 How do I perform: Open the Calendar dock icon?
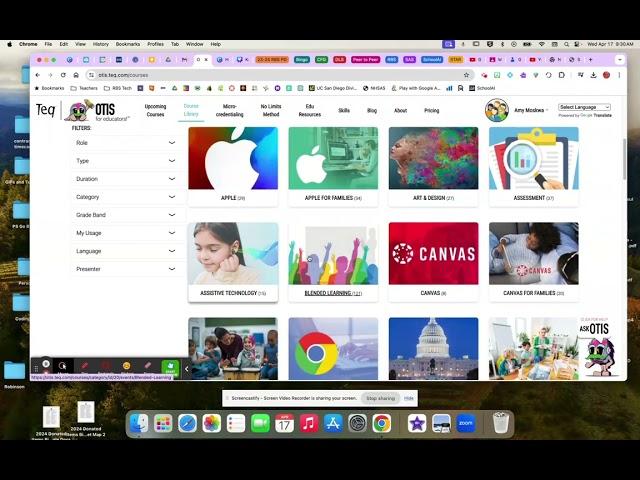point(284,424)
